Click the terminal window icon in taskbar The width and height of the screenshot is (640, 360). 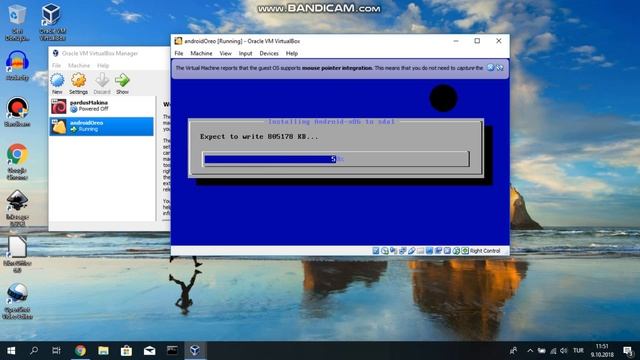pos(172,351)
